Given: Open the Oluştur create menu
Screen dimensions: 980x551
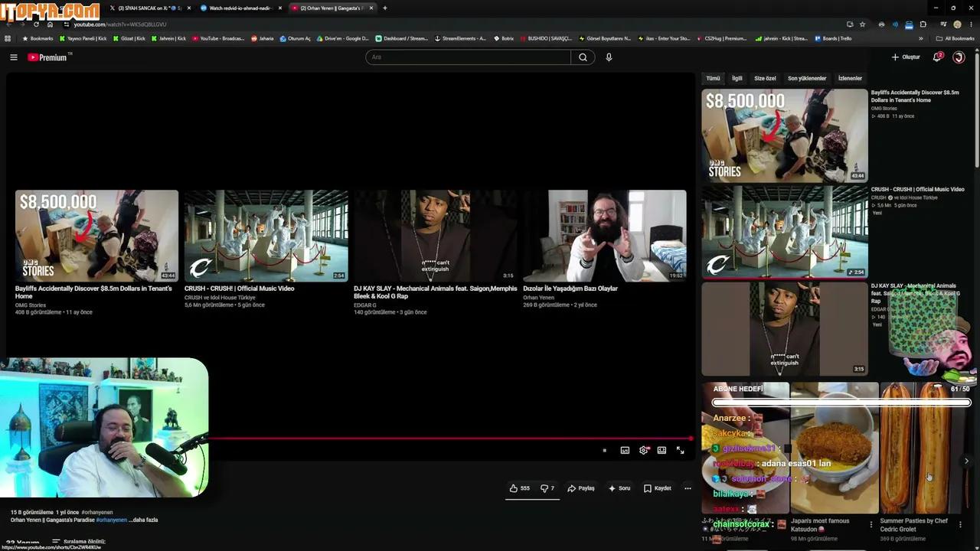Looking at the screenshot, I should point(906,57).
